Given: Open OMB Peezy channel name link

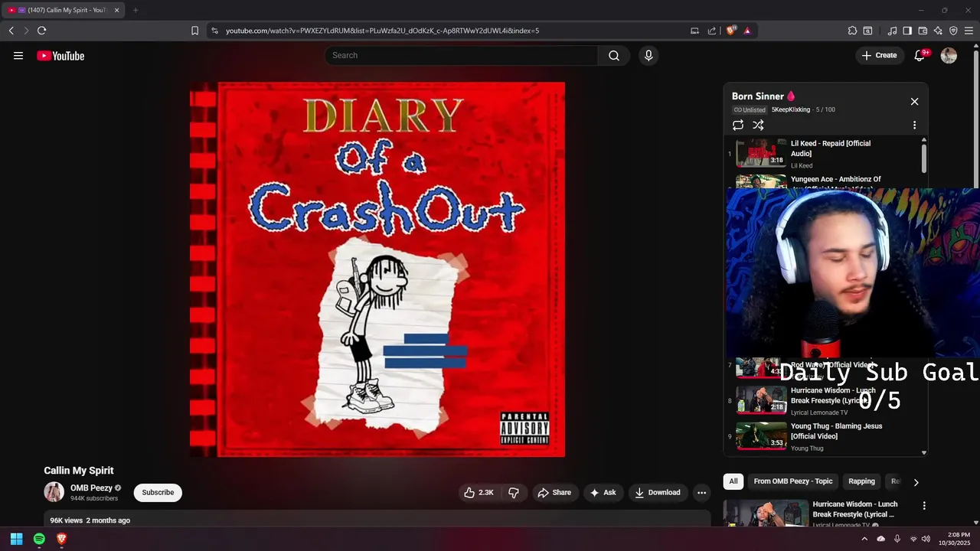Looking at the screenshot, I should 91,487.
